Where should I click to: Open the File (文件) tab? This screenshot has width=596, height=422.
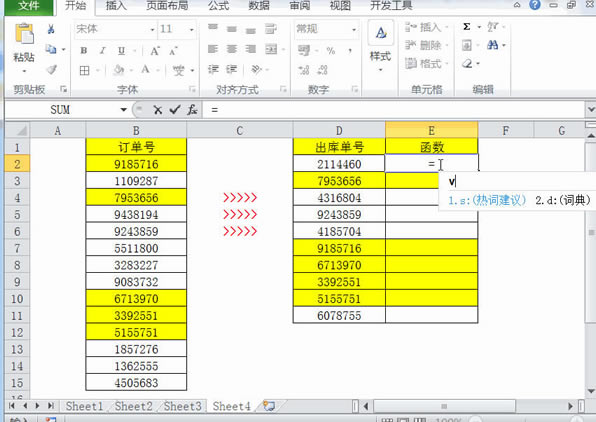[29, 6]
